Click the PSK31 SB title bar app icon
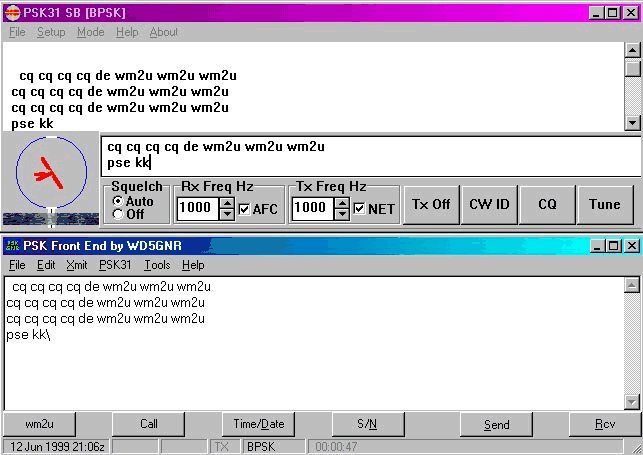This screenshot has width=643, height=455. (x=13, y=13)
